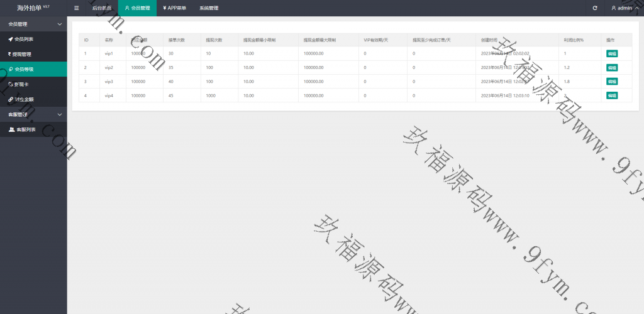Switch to the APP菜单 top tab
This screenshot has height=314, width=644.
coord(174,8)
